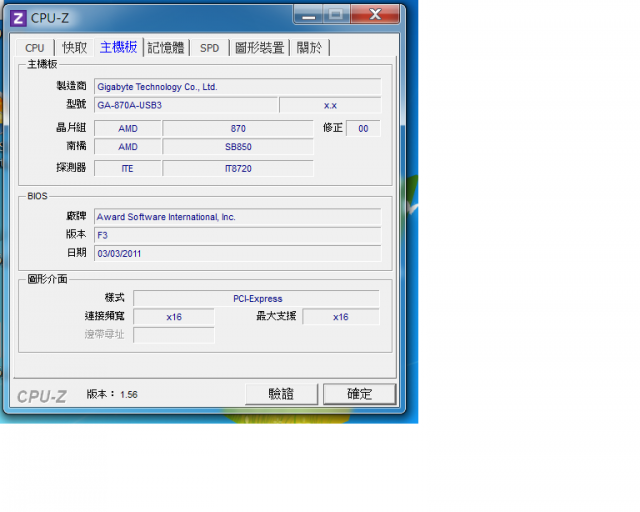The image size is (640, 512).
Task: Click the 修正 label
Action: (x=333, y=128)
